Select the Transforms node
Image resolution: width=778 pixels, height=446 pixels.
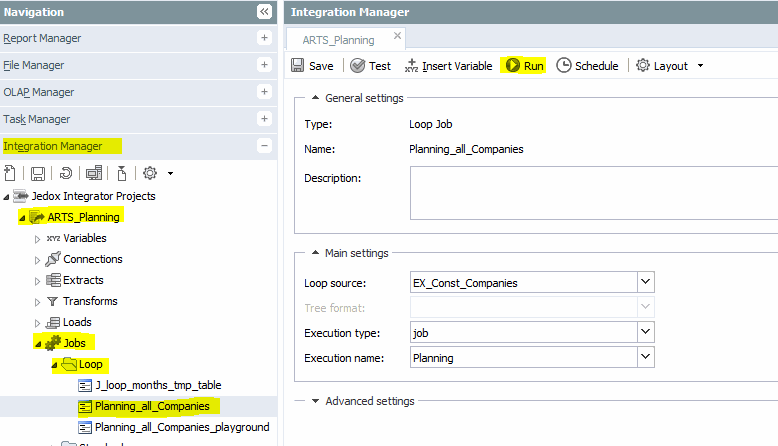[90, 301]
